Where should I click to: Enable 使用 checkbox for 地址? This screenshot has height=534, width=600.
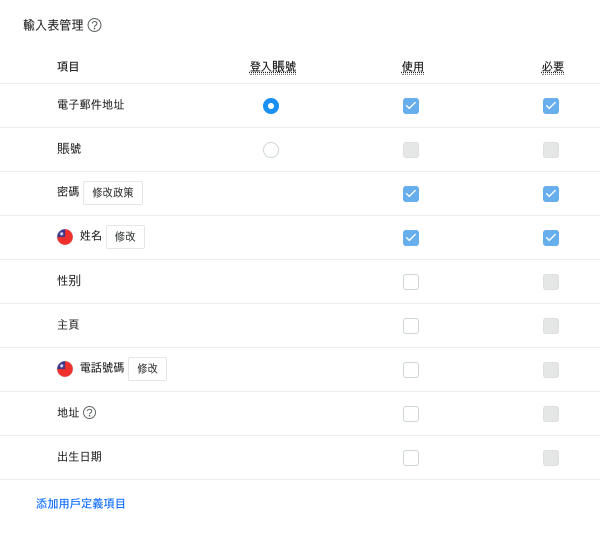(x=411, y=414)
